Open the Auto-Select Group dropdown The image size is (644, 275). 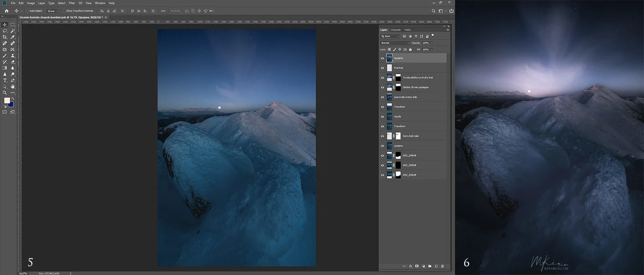(x=53, y=10)
